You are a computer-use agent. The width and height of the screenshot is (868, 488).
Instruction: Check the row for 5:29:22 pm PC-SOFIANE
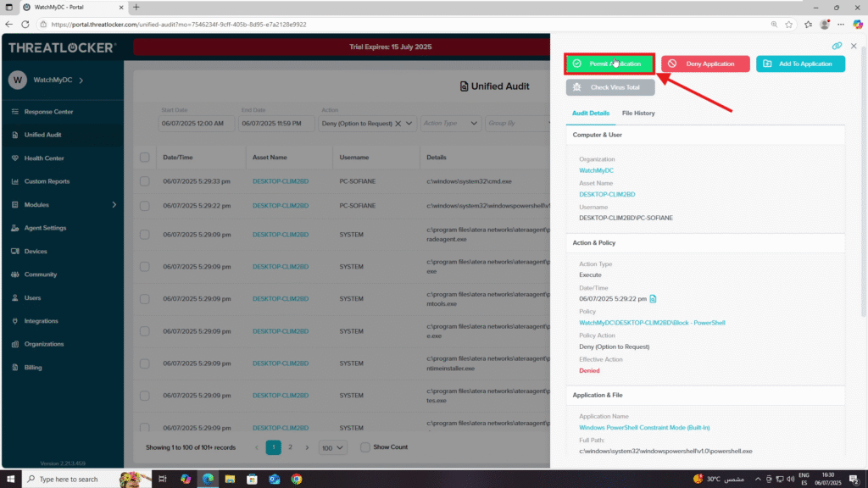tap(144, 206)
